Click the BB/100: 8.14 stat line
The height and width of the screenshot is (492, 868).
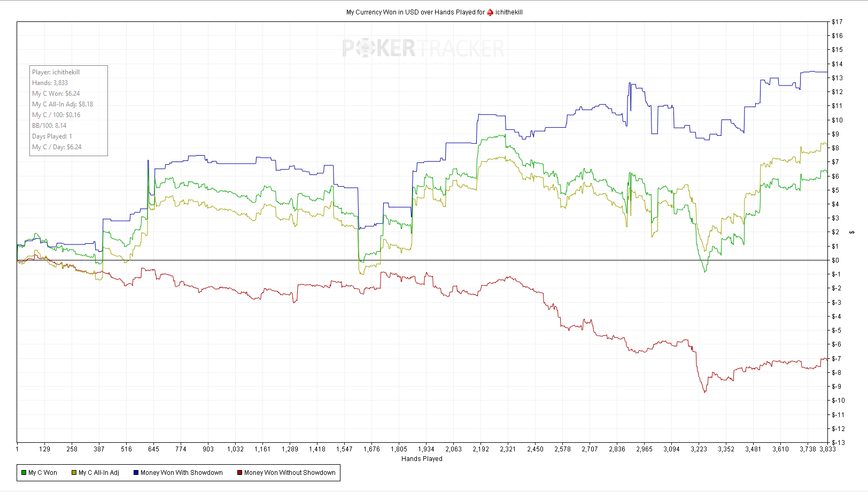[x=49, y=126]
